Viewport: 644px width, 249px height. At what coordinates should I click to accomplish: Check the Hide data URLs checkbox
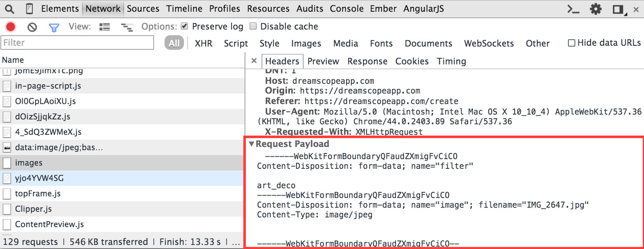pyautogui.click(x=572, y=43)
